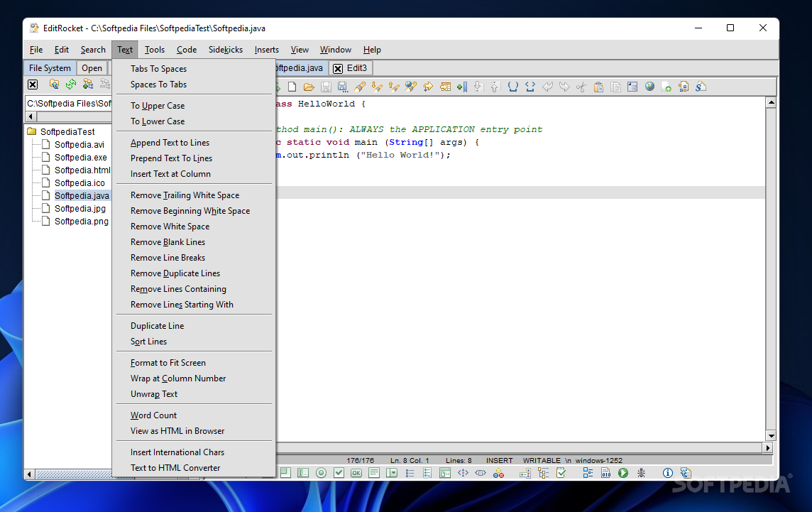Click the binary 010 file icon

coord(605,473)
